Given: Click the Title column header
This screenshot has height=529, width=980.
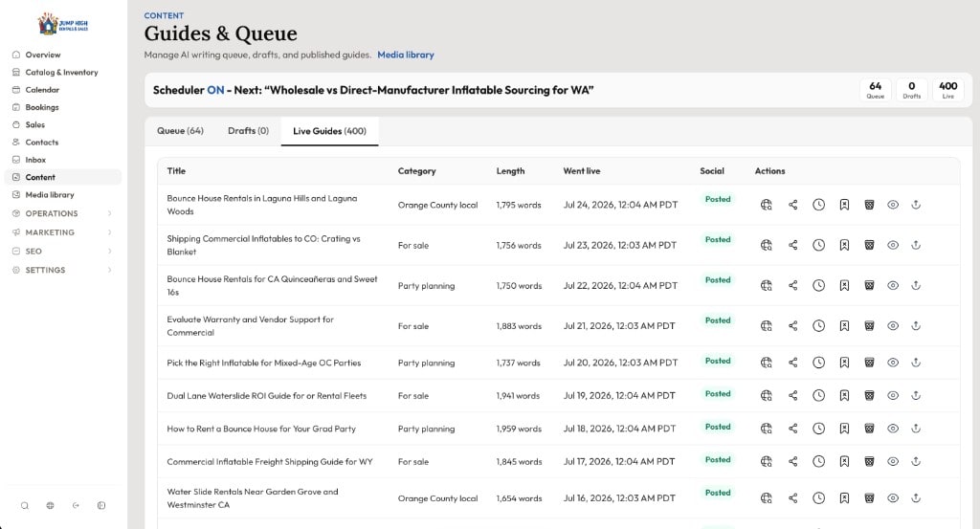Looking at the screenshot, I should coord(176,171).
